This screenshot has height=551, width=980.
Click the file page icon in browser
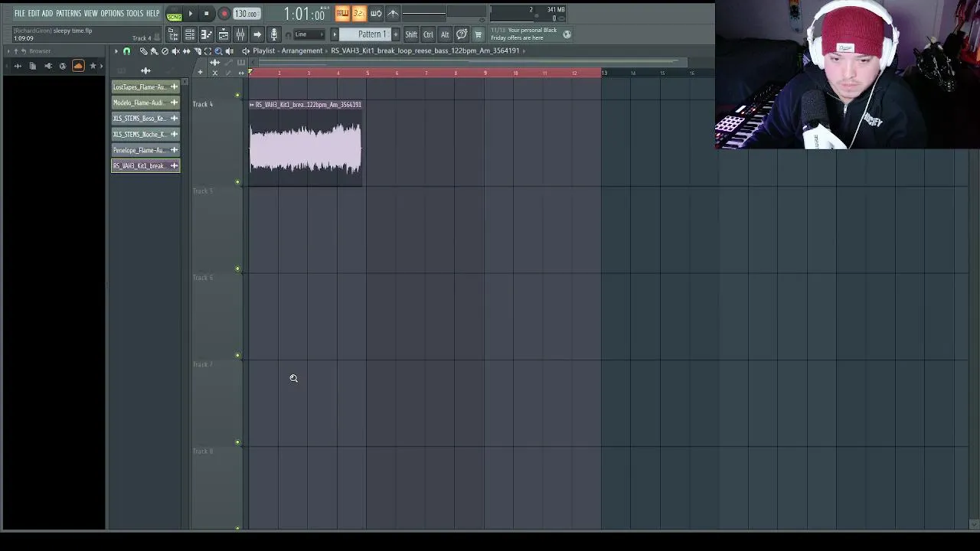(x=32, y=66)
